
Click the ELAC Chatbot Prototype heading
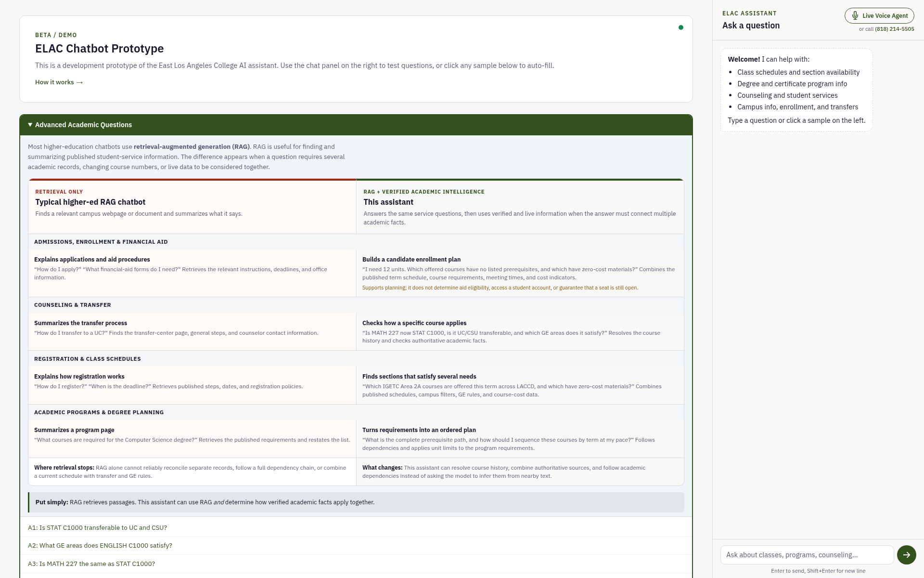99,49
